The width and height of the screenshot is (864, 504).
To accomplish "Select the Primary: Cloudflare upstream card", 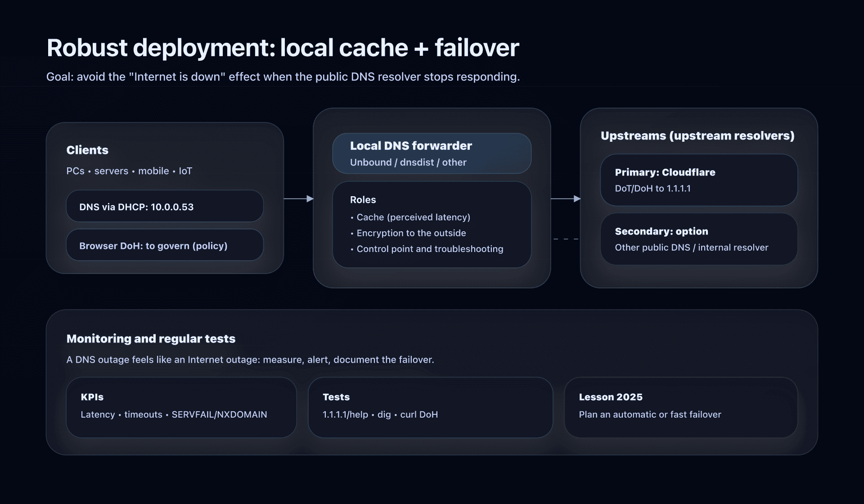I will [x=698, y=180].
